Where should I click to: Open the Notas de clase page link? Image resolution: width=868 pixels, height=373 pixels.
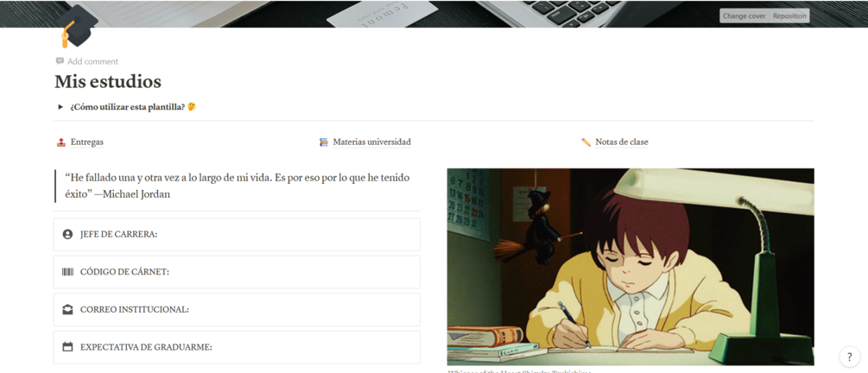(622, 142)
